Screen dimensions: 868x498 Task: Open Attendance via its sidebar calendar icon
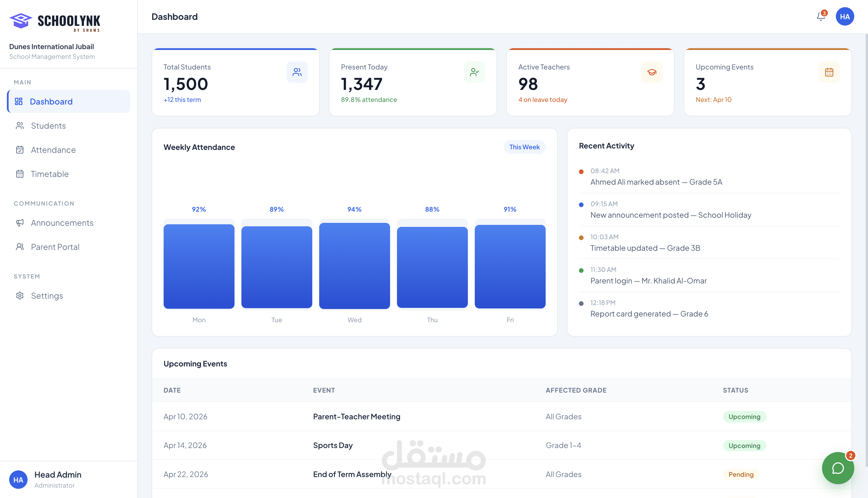pyautogui.click(x=20, y=150)
